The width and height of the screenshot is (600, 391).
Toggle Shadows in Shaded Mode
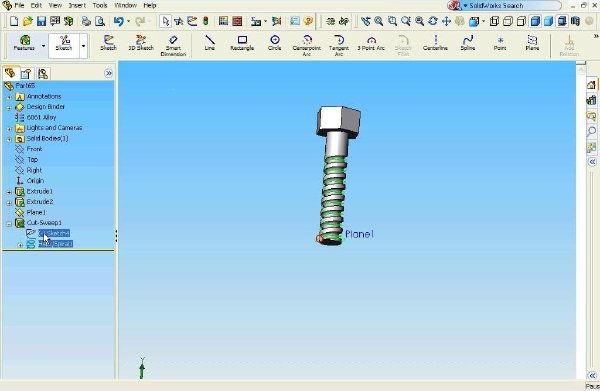562,21
